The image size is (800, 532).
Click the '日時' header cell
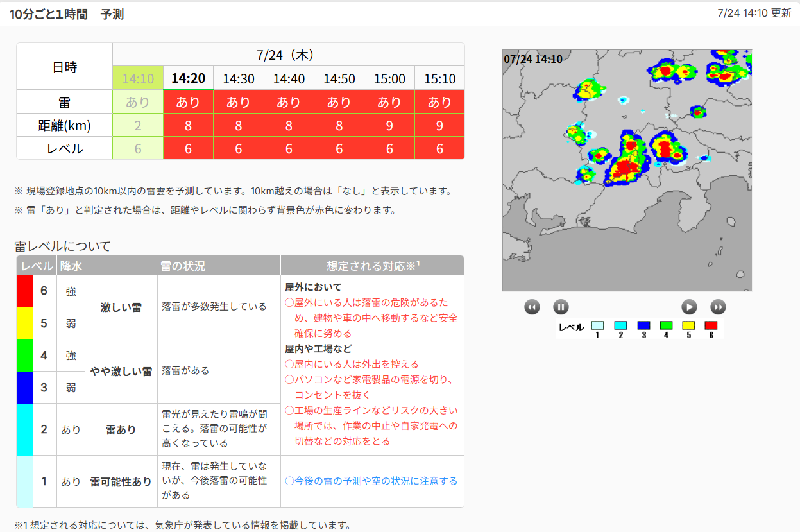coord(64,67)
